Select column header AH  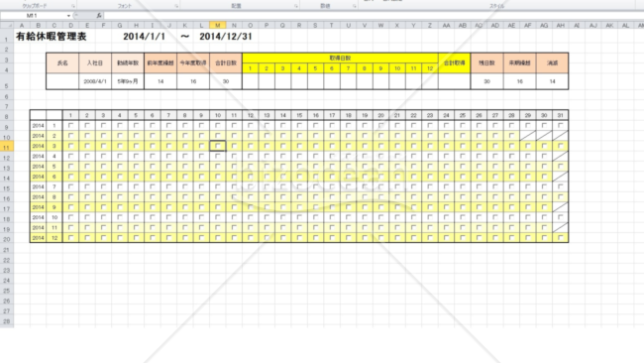coord(561,25)
